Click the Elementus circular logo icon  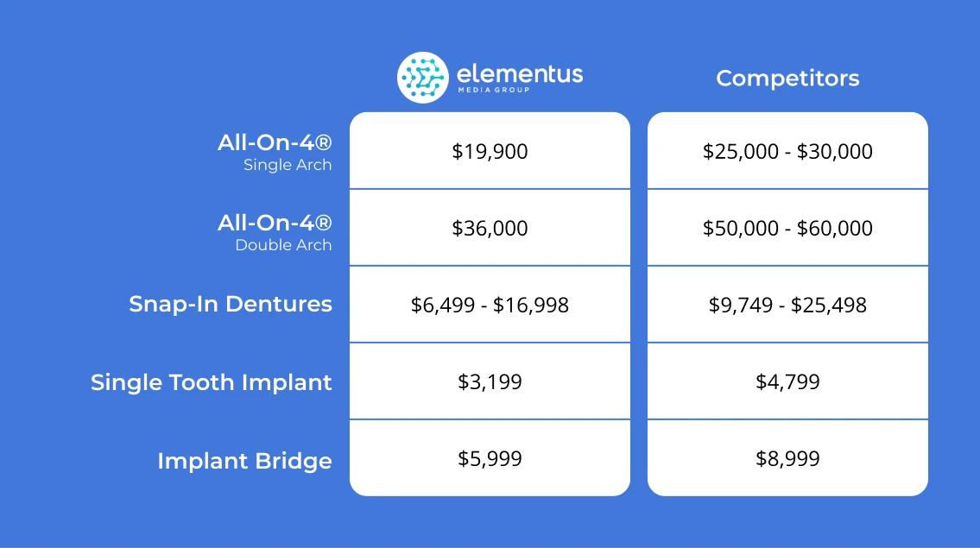(422, 77)
